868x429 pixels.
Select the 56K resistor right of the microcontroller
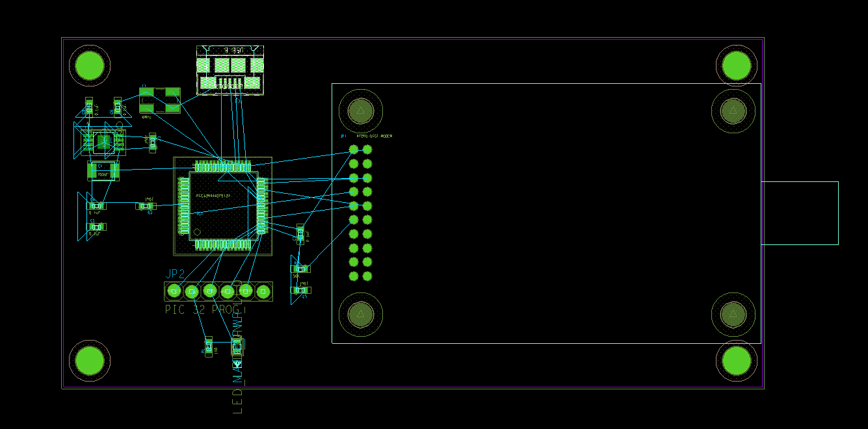pyautogui.click(x=300, y=268)
